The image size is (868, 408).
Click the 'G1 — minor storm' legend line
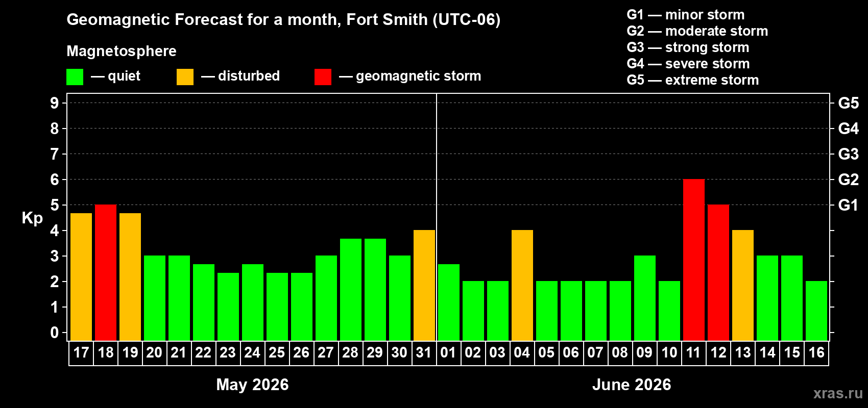point(686,15)
